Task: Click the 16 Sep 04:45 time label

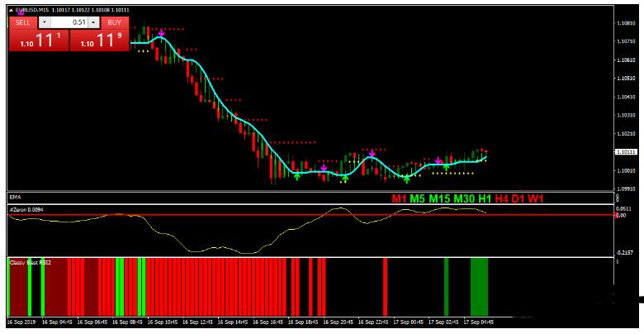Action: 58,322
